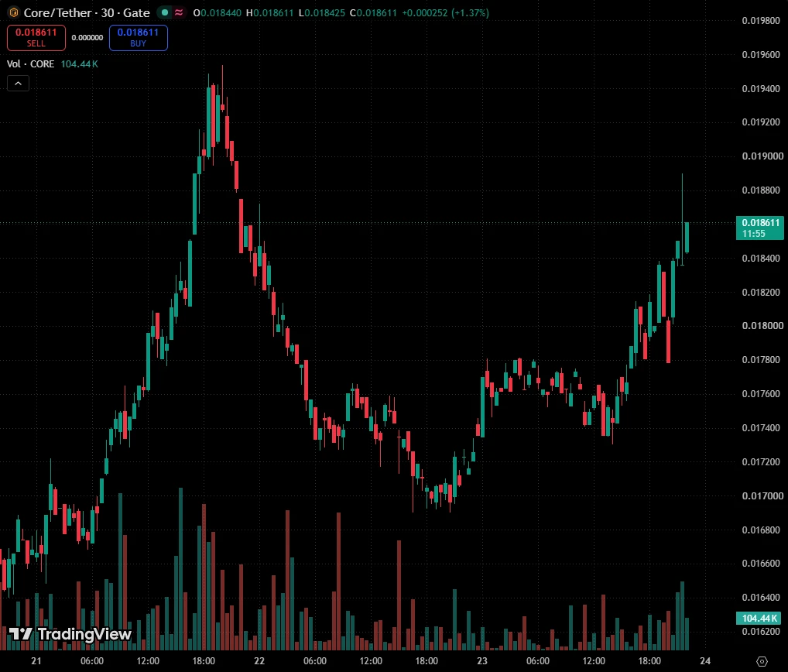Click the 0.019800 price axis label
The width and height of the screenshot is (788, 672).
[x=762, y=21]
